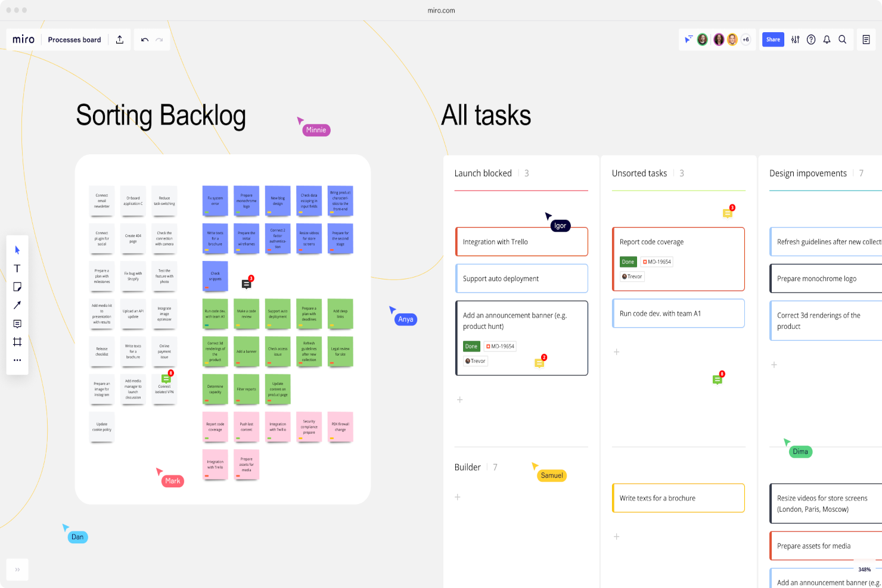Click Trevor assignee on Report code coverage card
Image resolution: width=882 pixels, height=588 pixels.
pyautogui.click(x=632, y=276)
